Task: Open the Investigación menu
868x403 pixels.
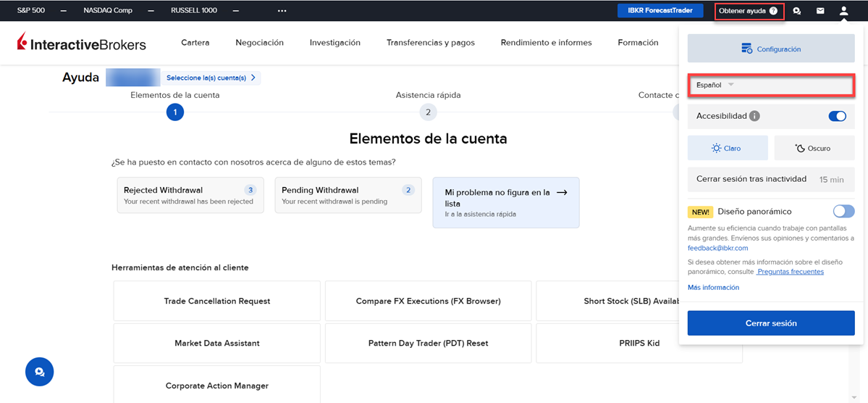Action: pyautogui.click(x=335, y=43)
